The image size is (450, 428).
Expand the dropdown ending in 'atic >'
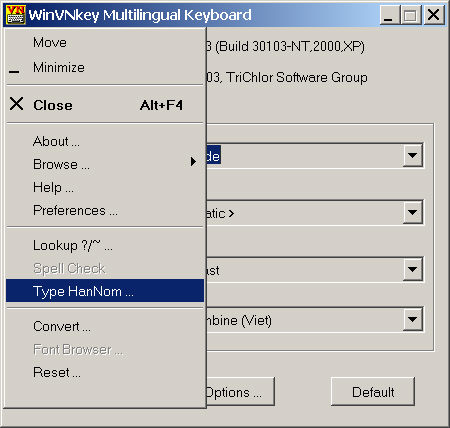pos(413,212)
